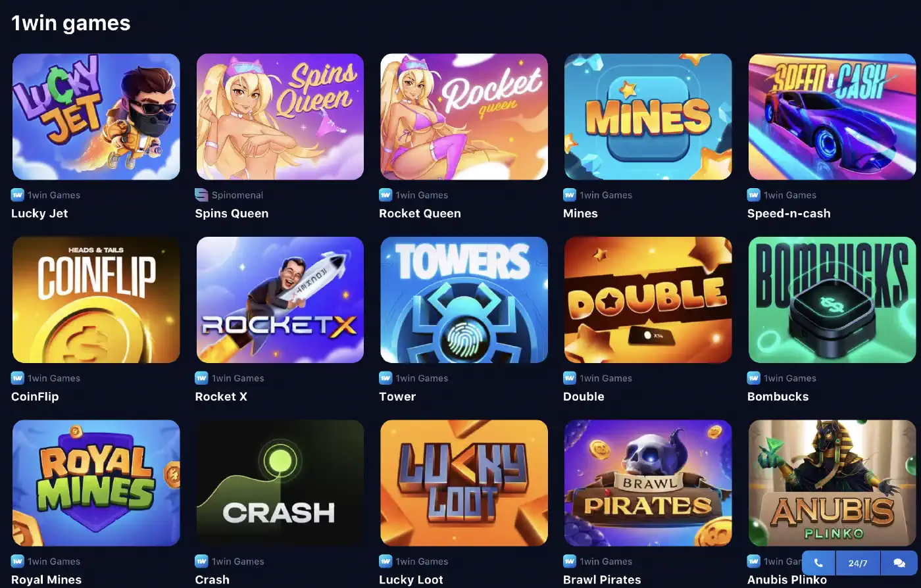Launch the Speed-n-cash game thumbnail
Viewport: 921px width, 588px height.
(x=832, y=116)
